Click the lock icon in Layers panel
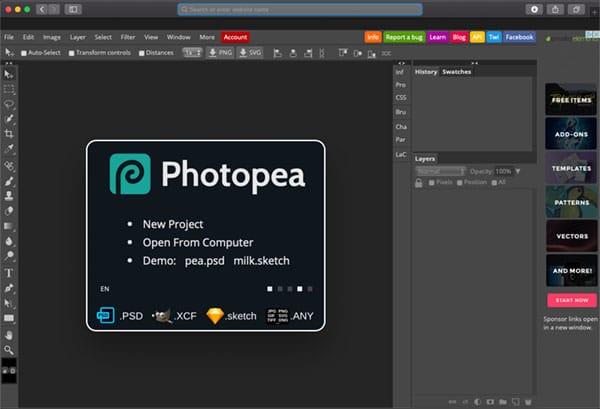Image resolution: width=600 pixels, height=409 pixels. 419,183
